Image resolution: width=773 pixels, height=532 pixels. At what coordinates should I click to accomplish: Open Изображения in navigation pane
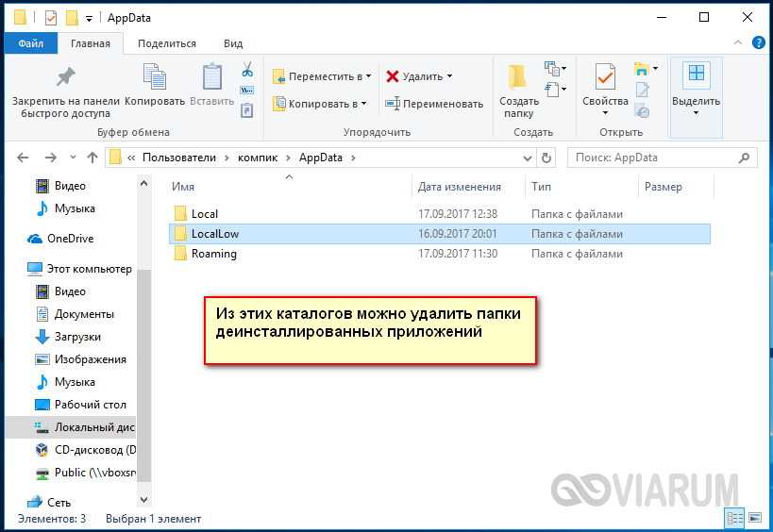[x=81, y=359]
